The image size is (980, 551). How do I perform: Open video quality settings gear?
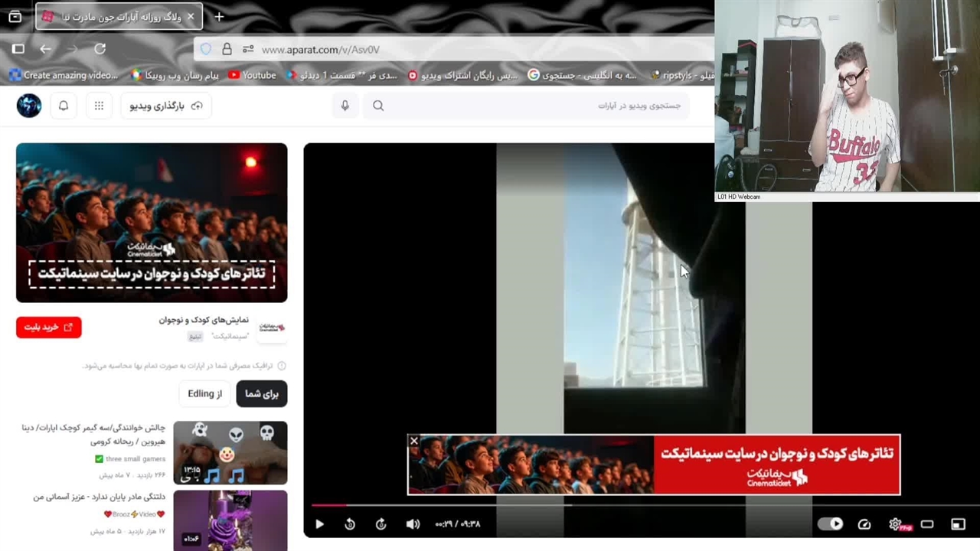[895, 524]
